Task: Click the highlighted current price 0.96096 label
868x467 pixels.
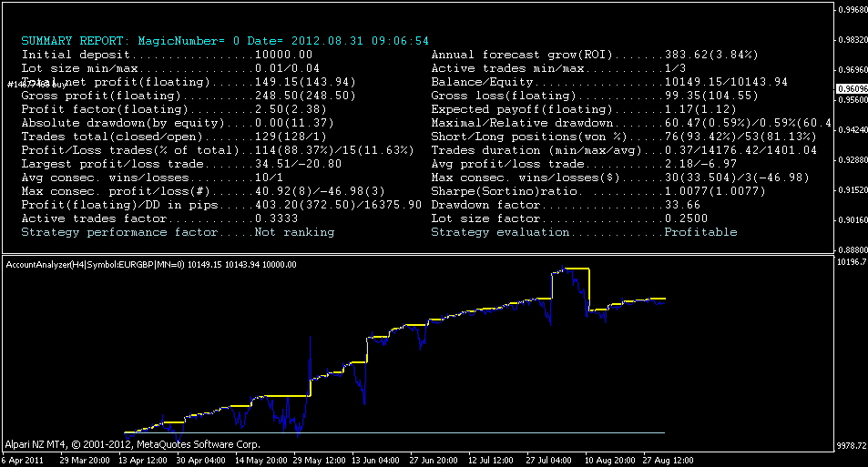Action: pos(852,89)
